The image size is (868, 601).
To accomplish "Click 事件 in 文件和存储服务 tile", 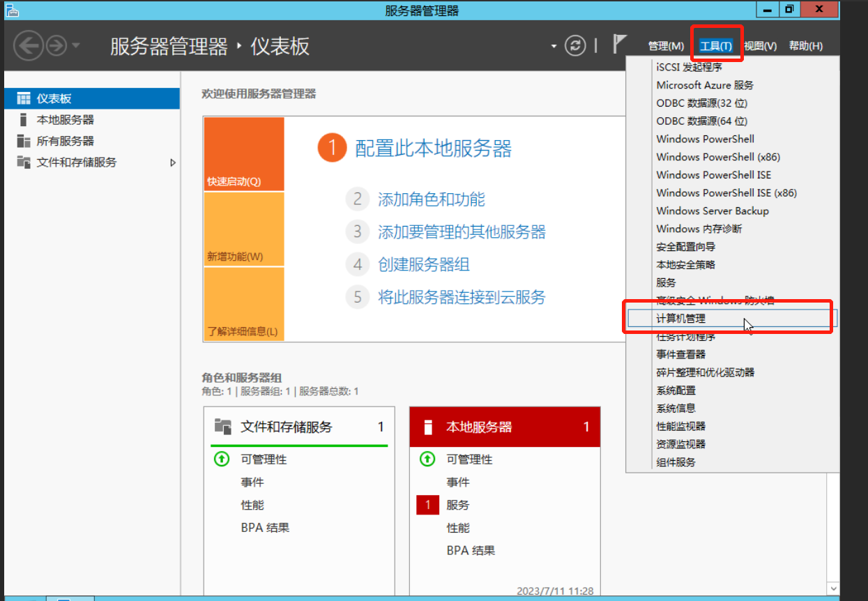I will [x=252, y=482].
